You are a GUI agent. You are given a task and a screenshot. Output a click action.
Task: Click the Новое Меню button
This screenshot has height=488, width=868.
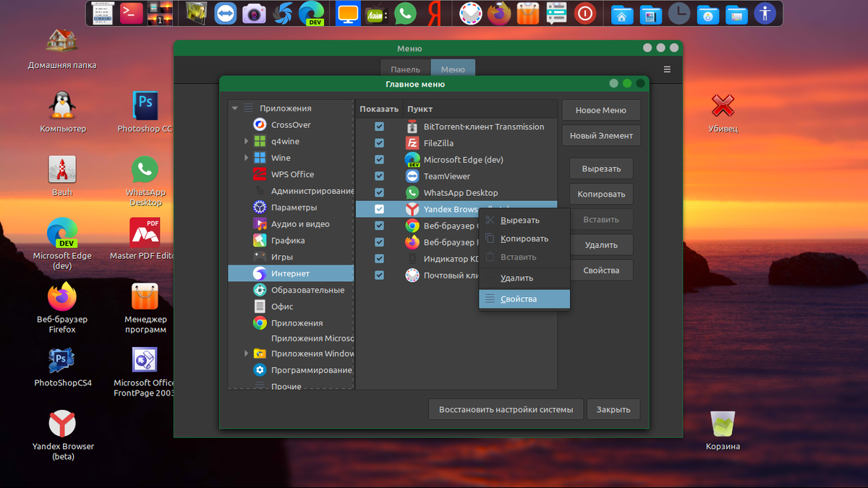click(601, 111)
